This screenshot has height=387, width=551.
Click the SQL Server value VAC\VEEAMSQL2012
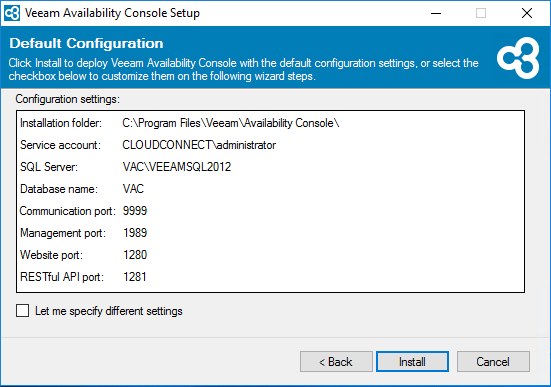pyautogui.click(x=177, y=167)
